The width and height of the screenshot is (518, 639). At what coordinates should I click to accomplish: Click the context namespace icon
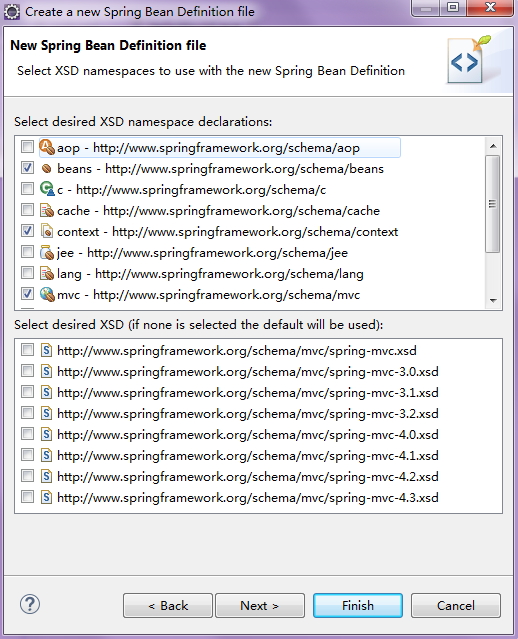click(x=47, y=231)
